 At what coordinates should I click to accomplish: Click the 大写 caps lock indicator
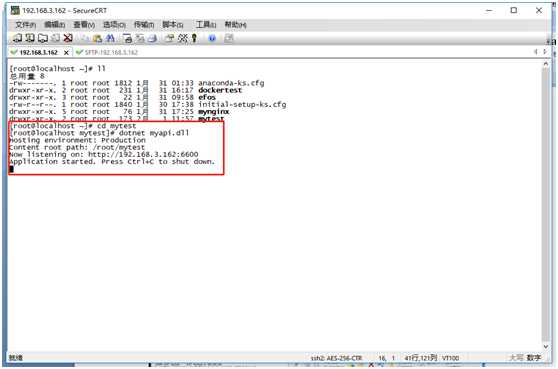(x=516, y=358)
